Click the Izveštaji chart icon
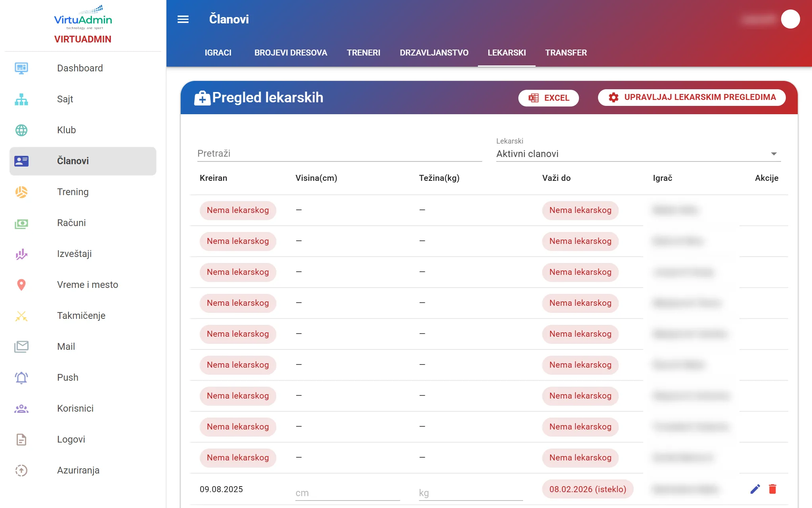Viewport: 812px width, 508px height. (x=21, y=254)
